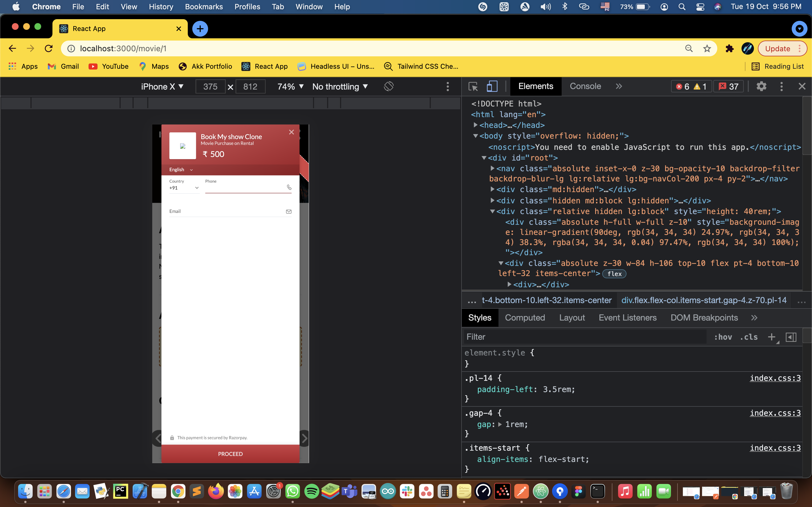Image resolution: width=812 pixels, height=507 pixels.
Task: Toggle the device toolbar icon
Action: coord(492,86)
